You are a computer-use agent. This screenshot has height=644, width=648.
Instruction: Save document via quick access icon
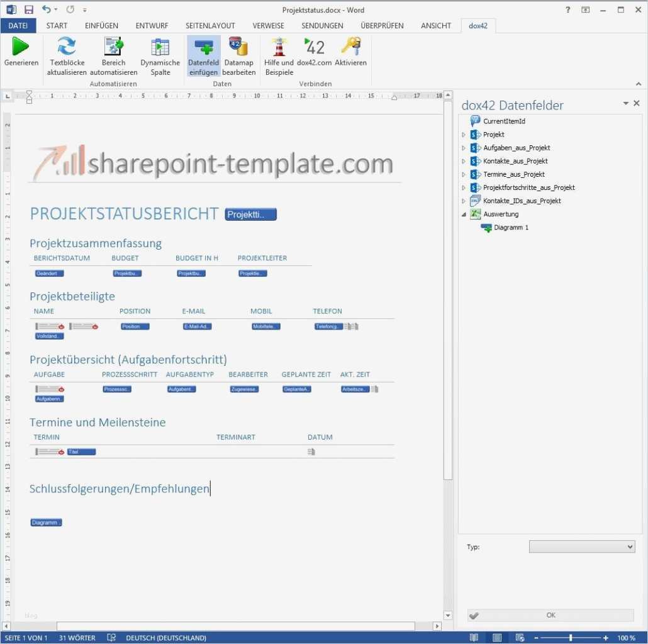click(x=28, y=9)
